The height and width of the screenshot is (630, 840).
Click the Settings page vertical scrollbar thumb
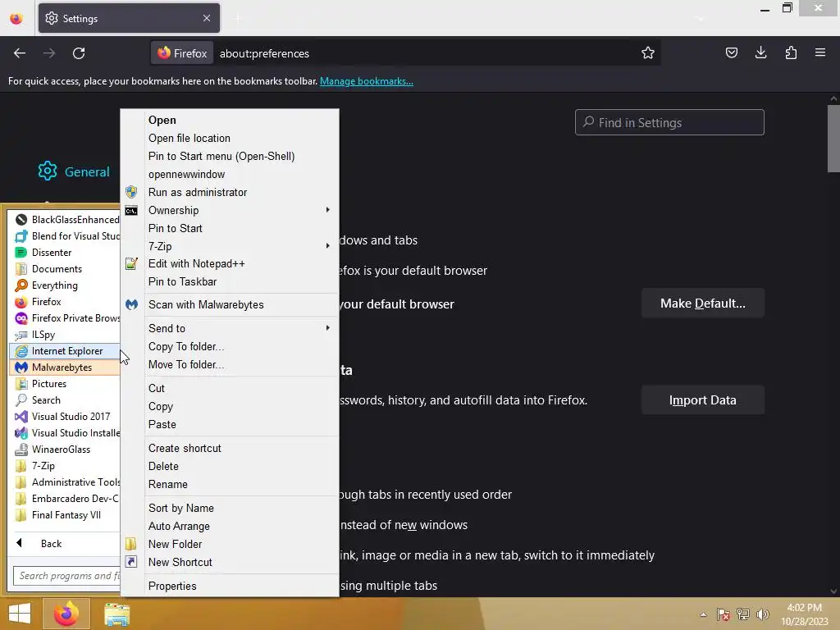coord(833,139)
